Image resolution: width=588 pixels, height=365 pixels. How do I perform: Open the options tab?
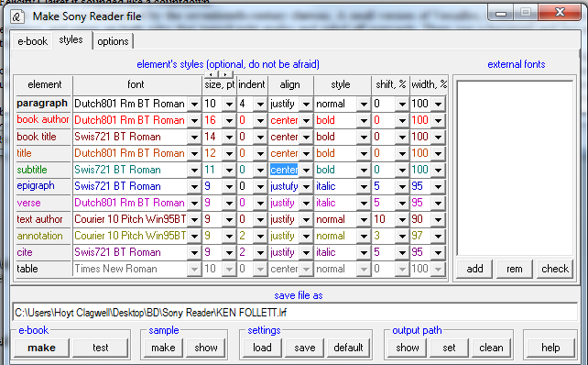113,41
